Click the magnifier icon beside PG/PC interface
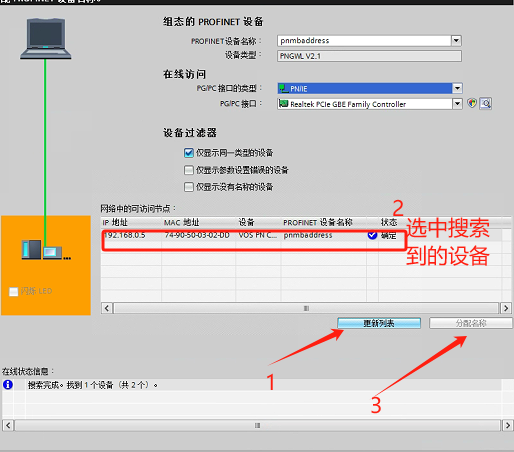 point(486,103)
